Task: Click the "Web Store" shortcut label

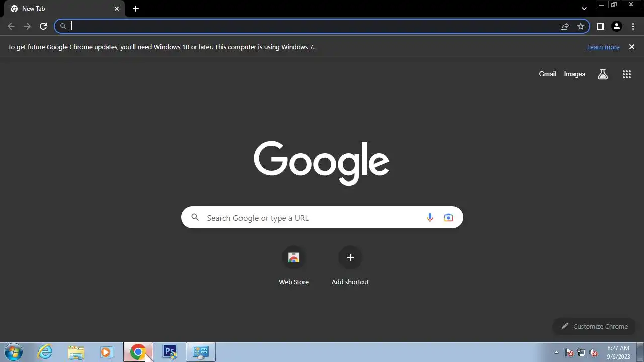Action: (x=294, y=282)
